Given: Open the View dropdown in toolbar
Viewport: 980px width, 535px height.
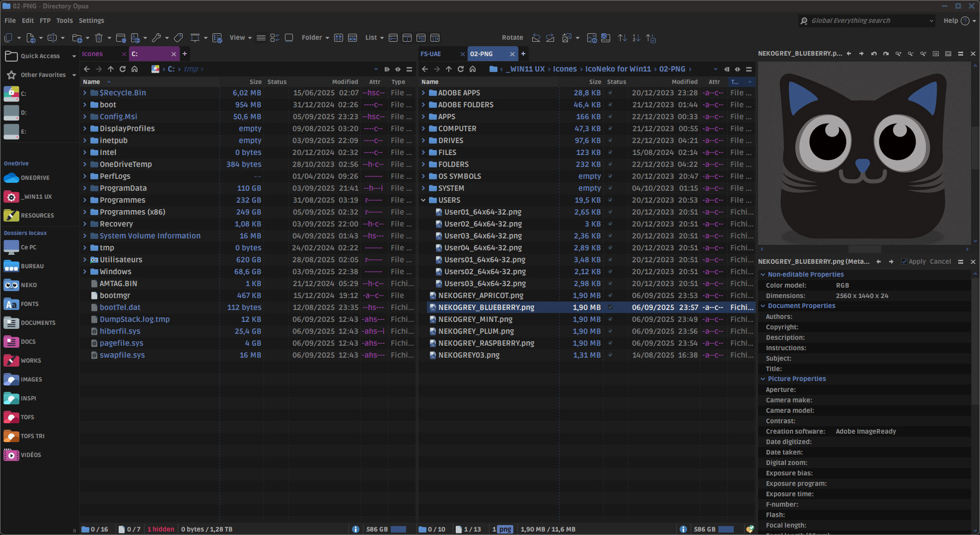Looking at the screenshot, I should pos(240,38).
